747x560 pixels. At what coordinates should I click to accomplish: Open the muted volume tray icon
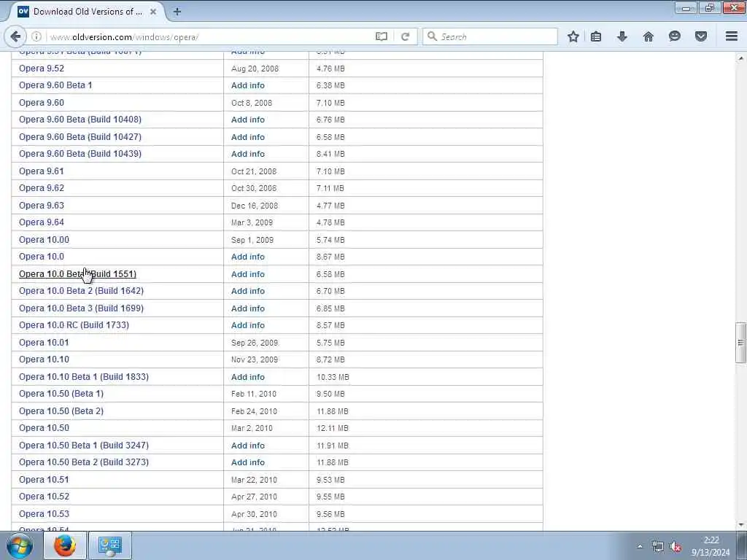coord(676,547)
